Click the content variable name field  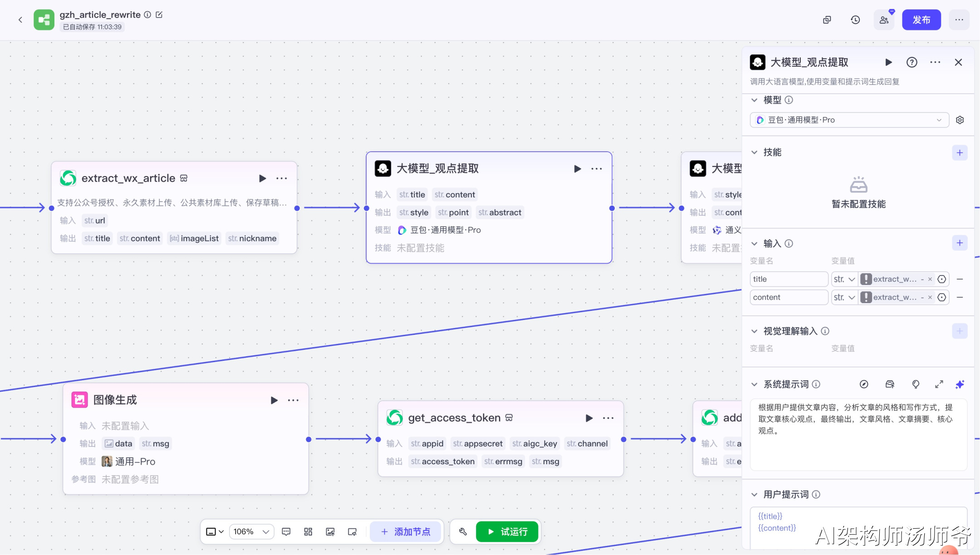coord(789,297)
